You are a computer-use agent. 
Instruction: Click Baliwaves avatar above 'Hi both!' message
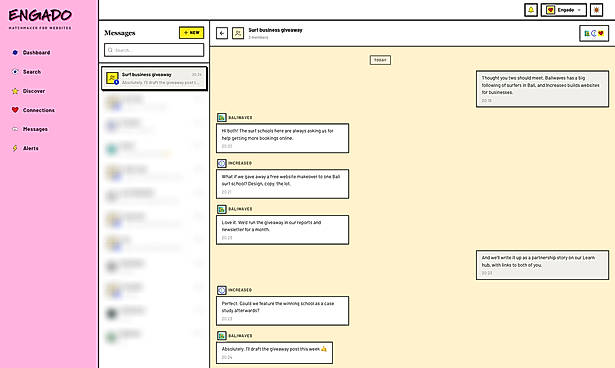coord(222,117)
